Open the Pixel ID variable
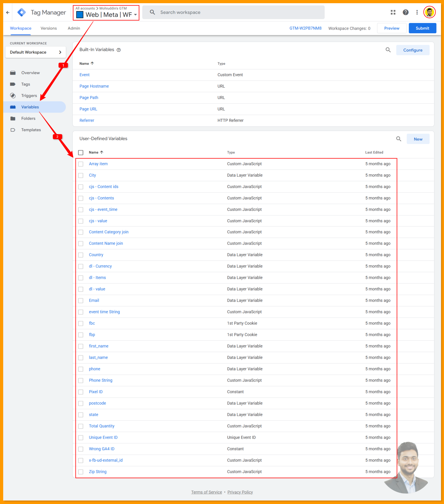This screenshot has height=504, width=444. point(96,391)
